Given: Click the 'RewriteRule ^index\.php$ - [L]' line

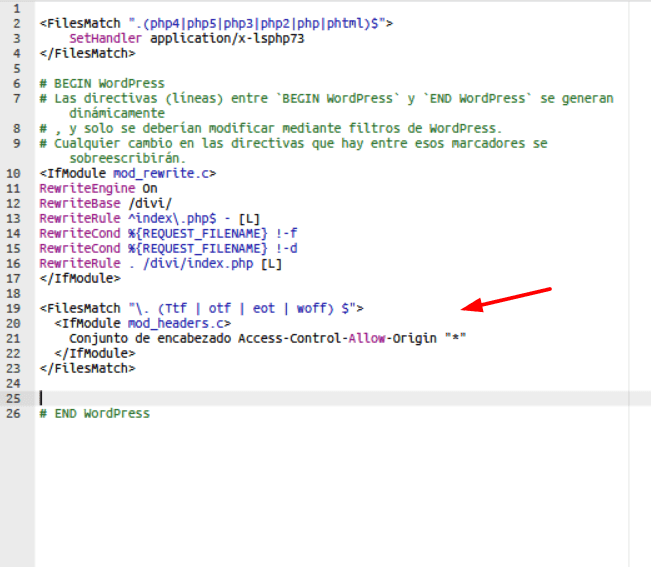Looking at the screenshot, I should (149, 218).
